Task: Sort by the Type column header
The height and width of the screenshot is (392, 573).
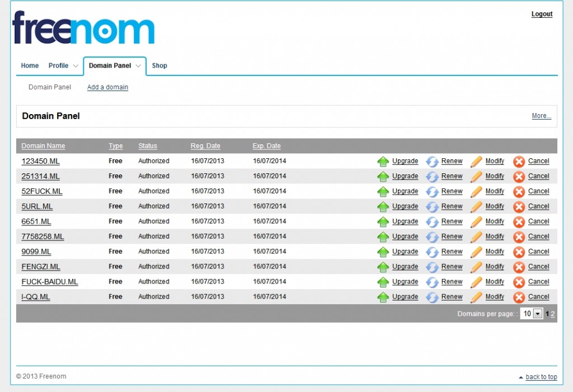Action: [115, 146]
